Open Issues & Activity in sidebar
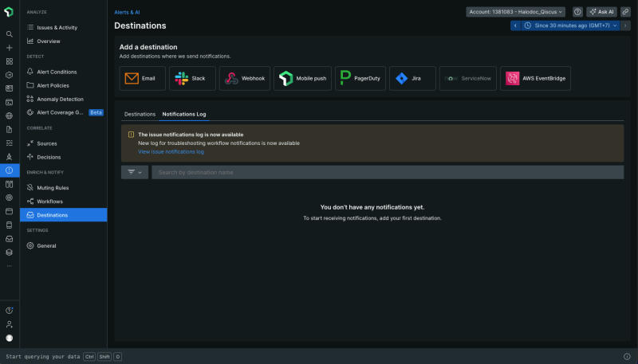This screenshot has height=364, width=638. tap(64, 28)
